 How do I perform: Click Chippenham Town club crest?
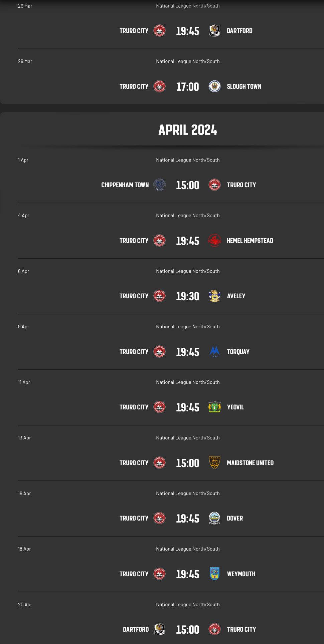coord(159,185)
